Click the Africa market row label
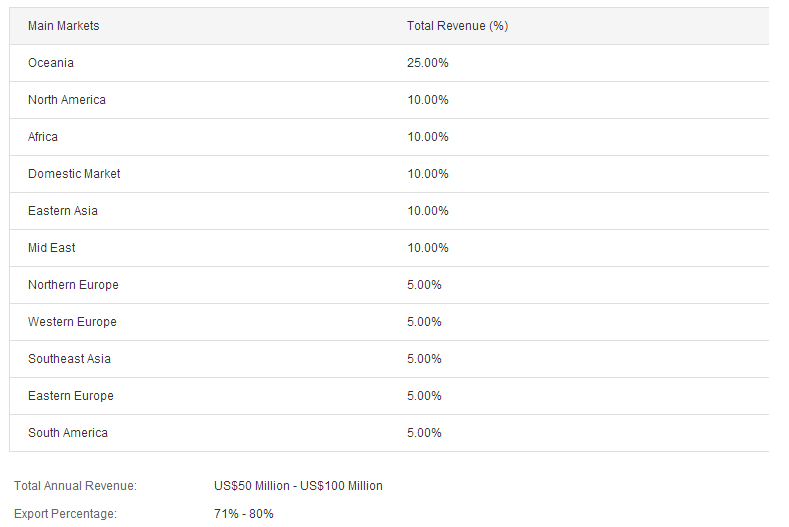 (x=43, y=137)
